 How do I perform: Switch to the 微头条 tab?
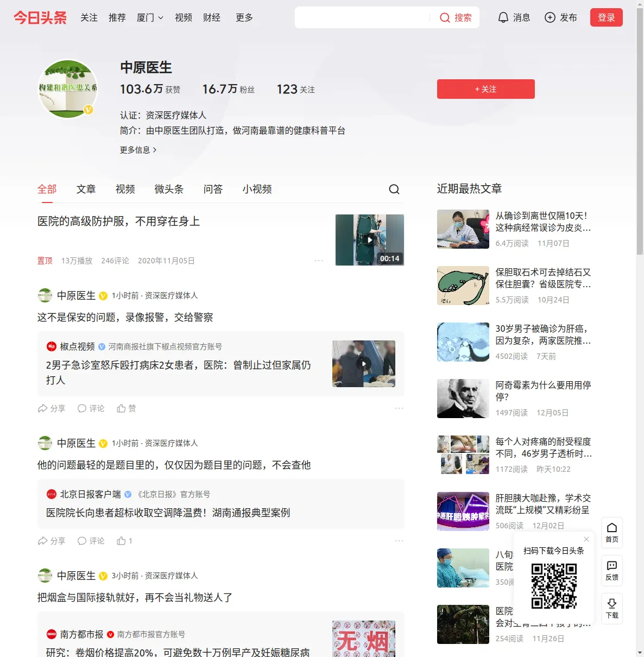click(169, 189)
